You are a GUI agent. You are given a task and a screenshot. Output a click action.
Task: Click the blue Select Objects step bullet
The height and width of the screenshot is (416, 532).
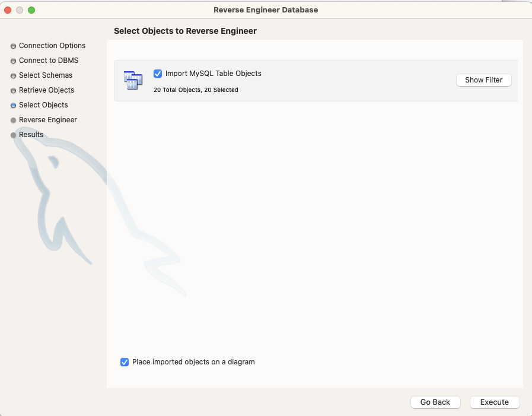pyautogui.click(x=13, y=105)
